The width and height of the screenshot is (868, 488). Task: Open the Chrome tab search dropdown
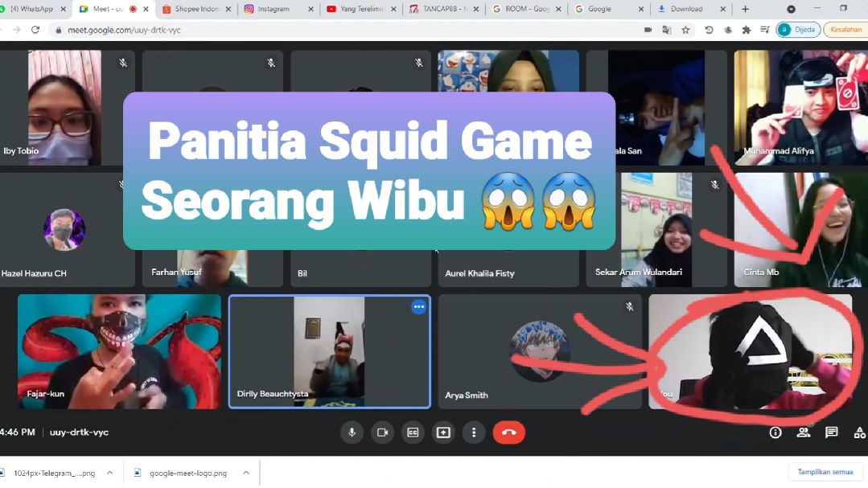[791, 10]
